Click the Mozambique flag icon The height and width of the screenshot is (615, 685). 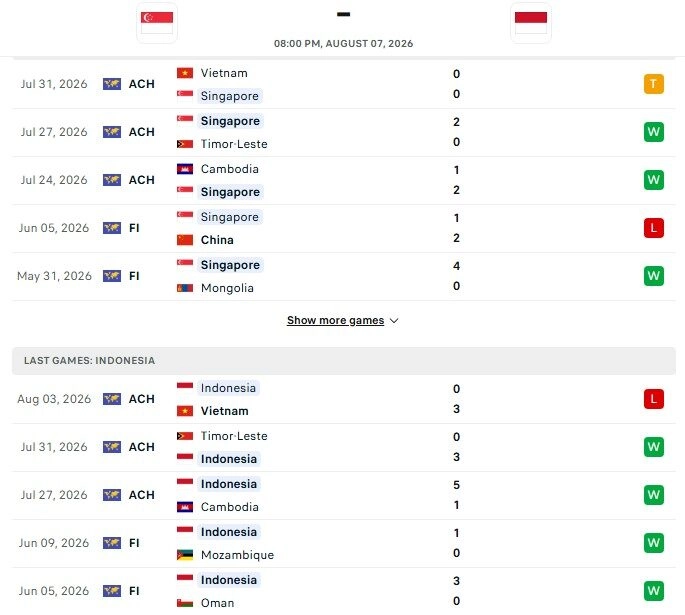pos(185,555)
